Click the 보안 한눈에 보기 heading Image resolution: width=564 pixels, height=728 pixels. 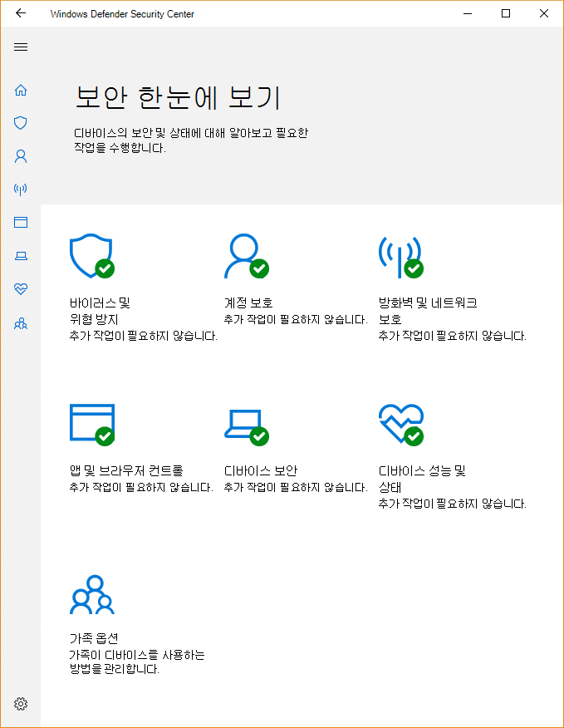coord(178,97)
